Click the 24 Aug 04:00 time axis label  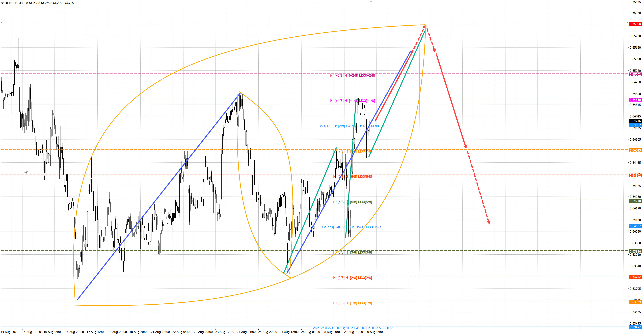[x=246, y=332]
